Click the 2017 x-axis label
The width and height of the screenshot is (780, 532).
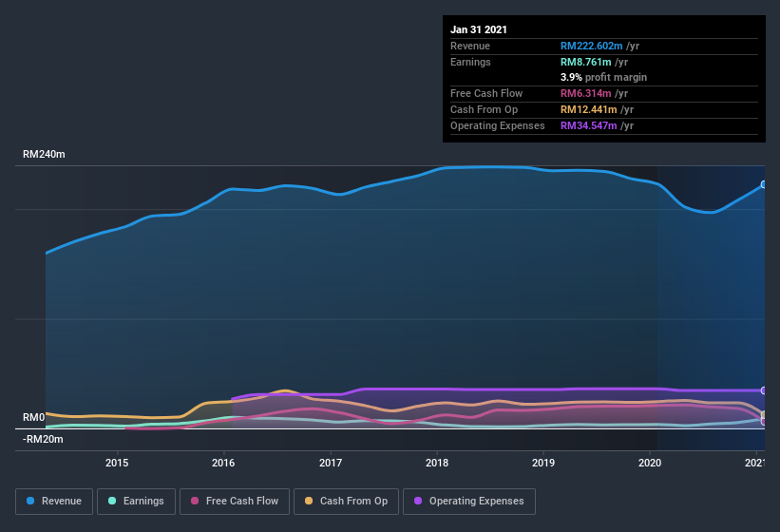(331, 463)
